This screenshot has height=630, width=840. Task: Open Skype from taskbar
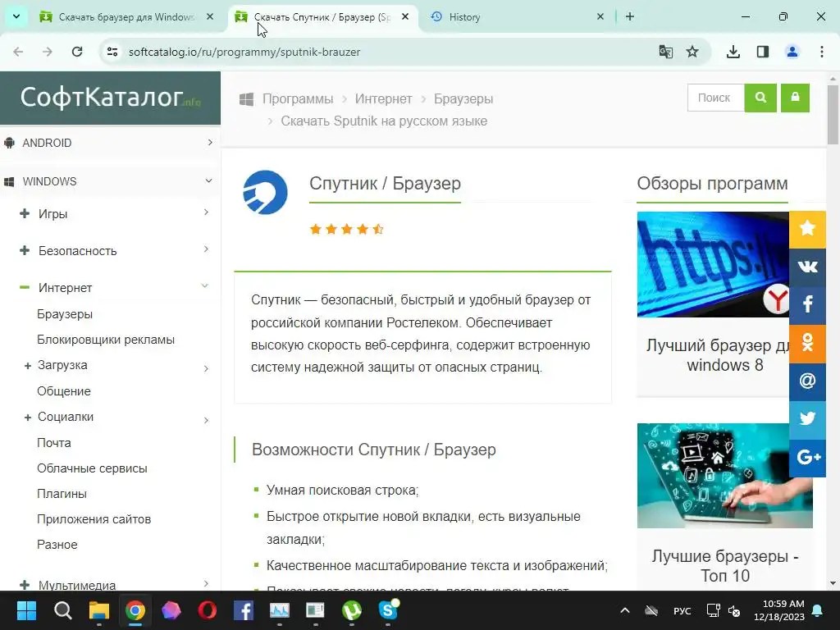click(388, 610)
